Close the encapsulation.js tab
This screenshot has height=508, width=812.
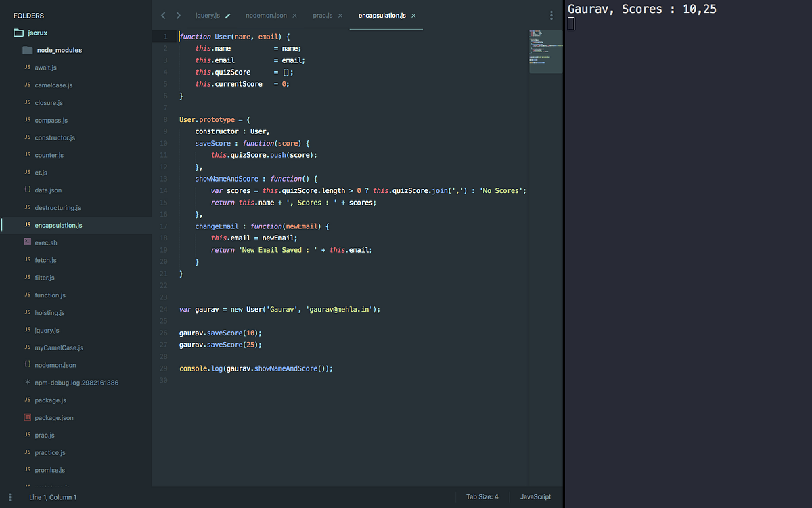[415, 14]
